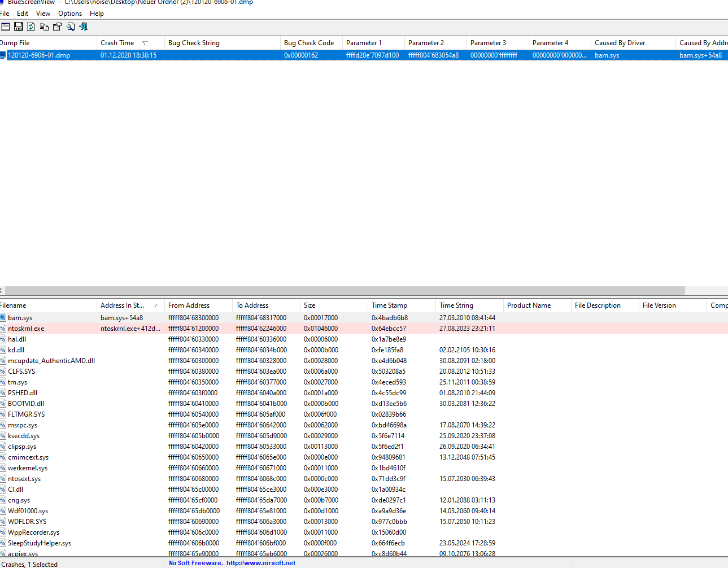Viewport: 728px width, 568px height.
Task: Click the Save Selected Items floppy icon
Action: [x=19, y=27]
